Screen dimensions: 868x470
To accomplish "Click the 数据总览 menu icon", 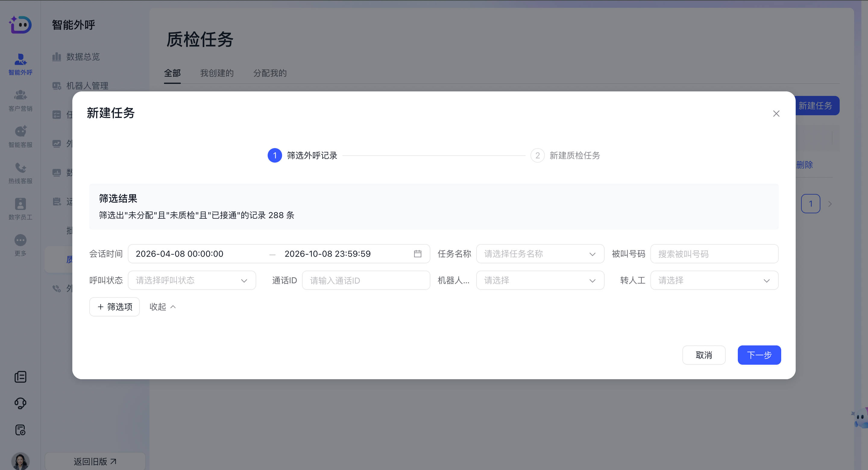I will 57,57.
